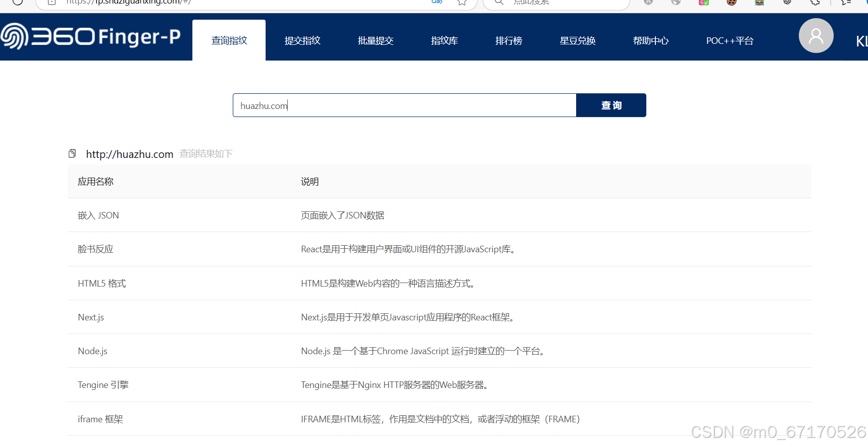This screenshot has width=868, height=447.
Task: Click the React open-source library description
Action: (x=409, y=249)
